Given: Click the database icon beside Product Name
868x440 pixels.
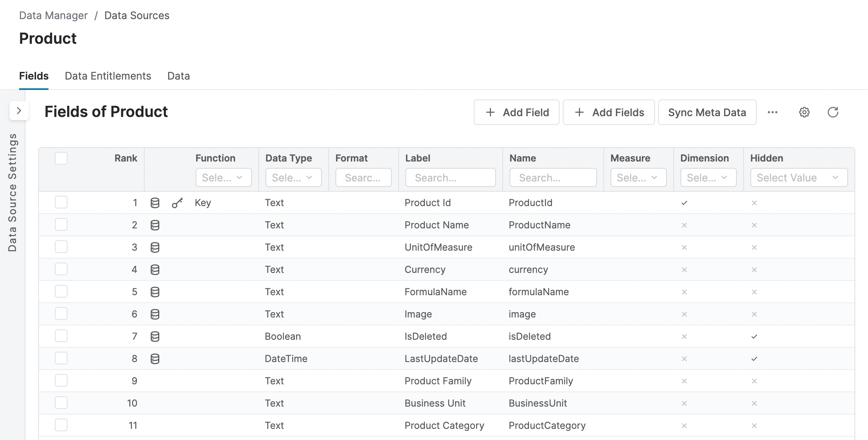Looking at the screenshot, I should (x=155, y=224).
